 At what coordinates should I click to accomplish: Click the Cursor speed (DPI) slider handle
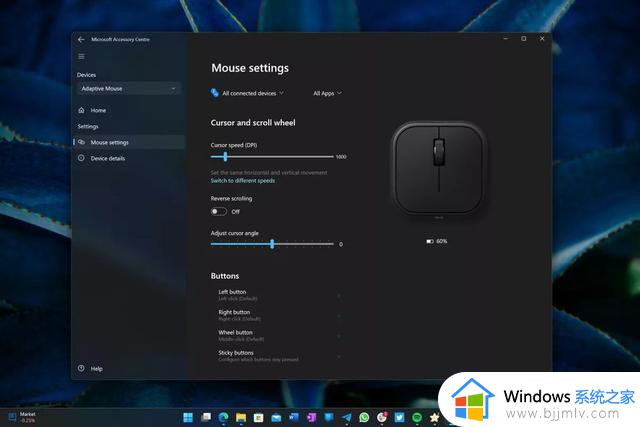pos(225,156)
